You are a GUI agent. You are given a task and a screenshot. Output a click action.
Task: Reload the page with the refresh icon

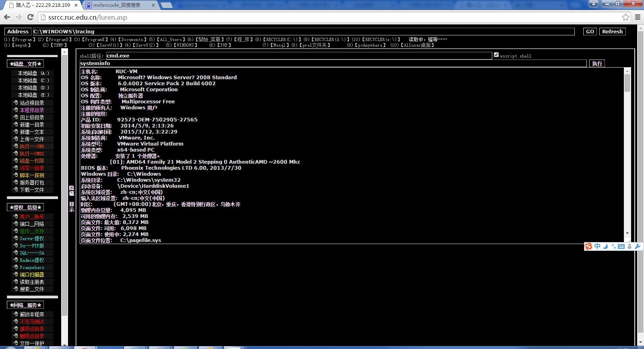coord(30,17)
